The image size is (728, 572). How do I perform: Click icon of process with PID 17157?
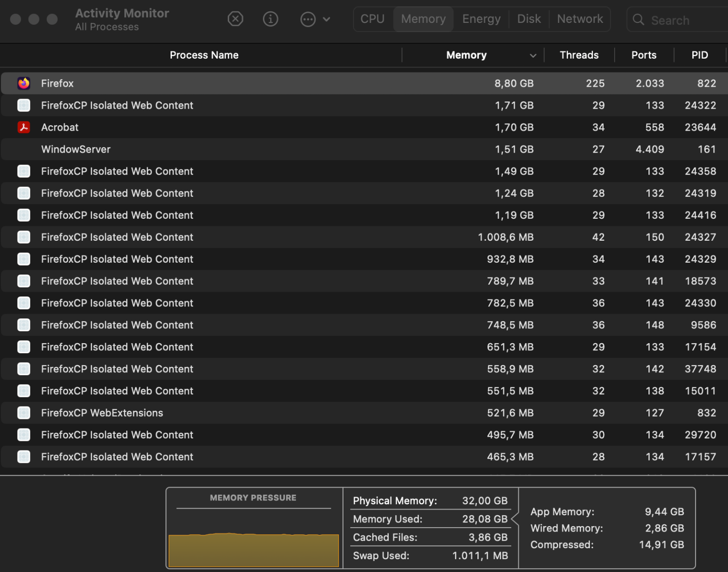24,457
